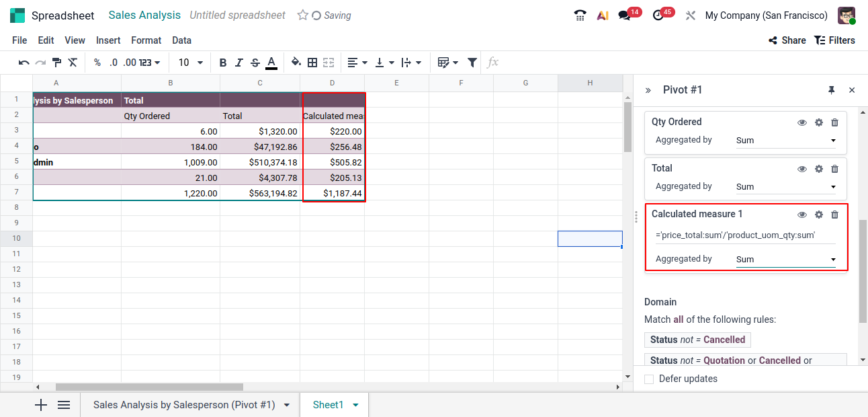Choose the text color tool
868x417 pixels.
point(271,63)
